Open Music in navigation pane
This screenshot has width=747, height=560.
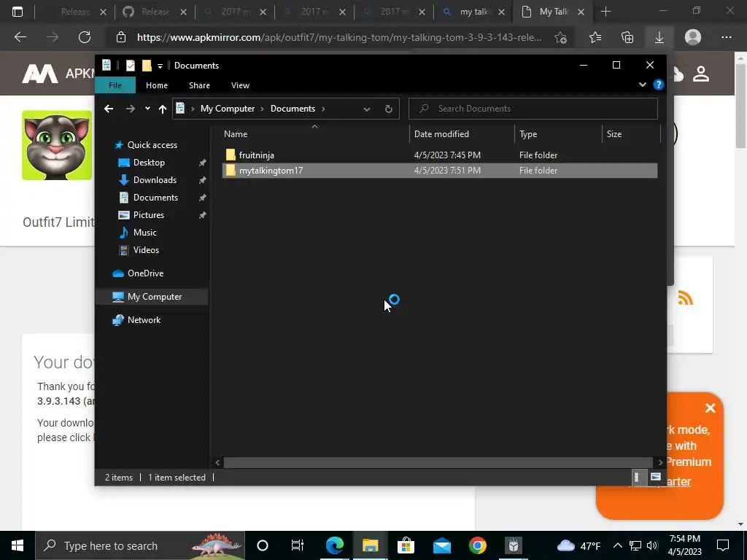click(145, 233)
